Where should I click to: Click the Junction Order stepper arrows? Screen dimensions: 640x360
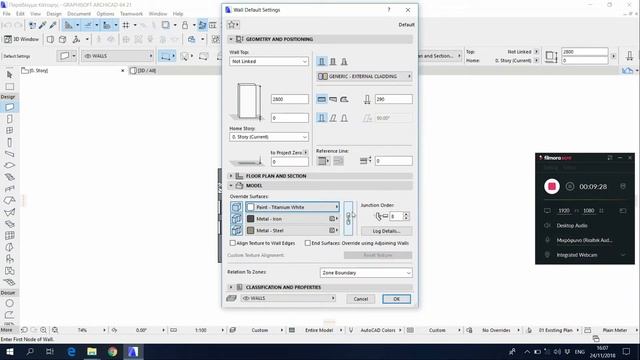pos(406,216)
